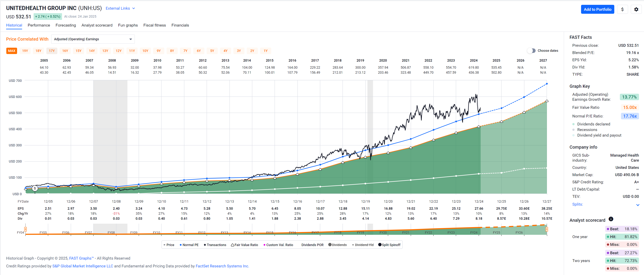Grab the left timeline range handle at FY04
This screenshot has width=644, height=275.
coord(25,229)
